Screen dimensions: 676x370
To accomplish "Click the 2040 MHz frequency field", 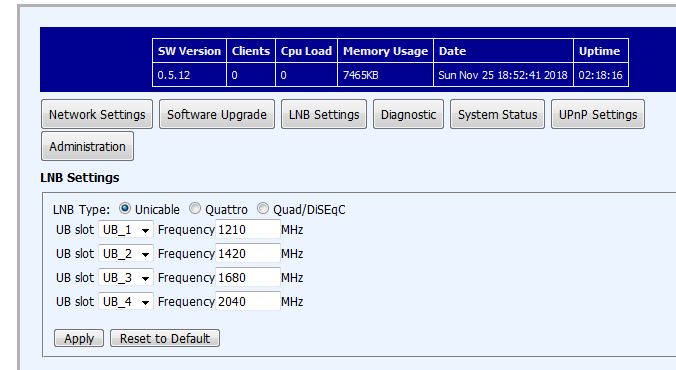I will (x=248, y=301).
